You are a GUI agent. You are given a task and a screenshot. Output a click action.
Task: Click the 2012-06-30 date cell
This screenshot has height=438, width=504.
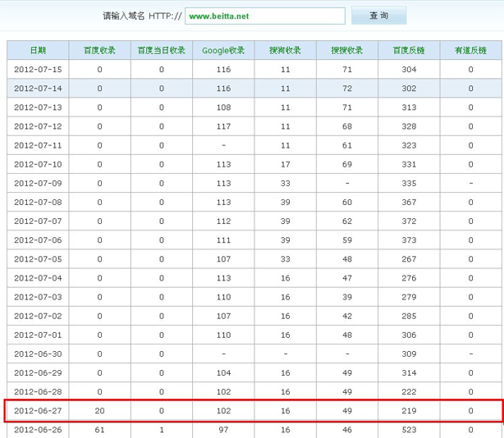tap(38, 354)
